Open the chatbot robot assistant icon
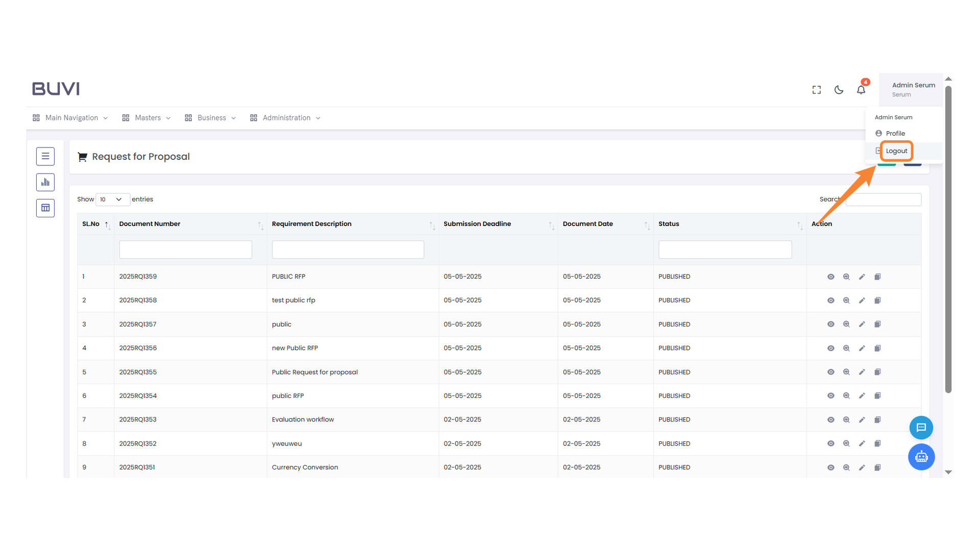980x551 pixels. [921, 457]
